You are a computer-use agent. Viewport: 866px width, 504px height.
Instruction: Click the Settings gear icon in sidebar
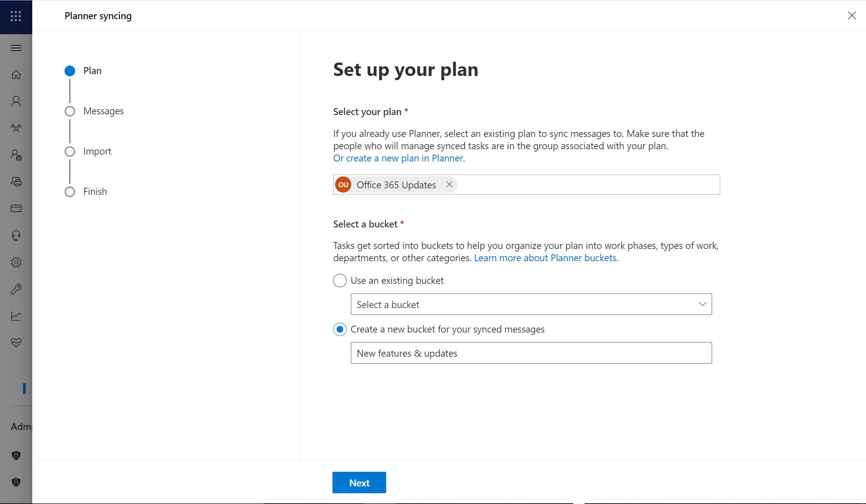16,262
